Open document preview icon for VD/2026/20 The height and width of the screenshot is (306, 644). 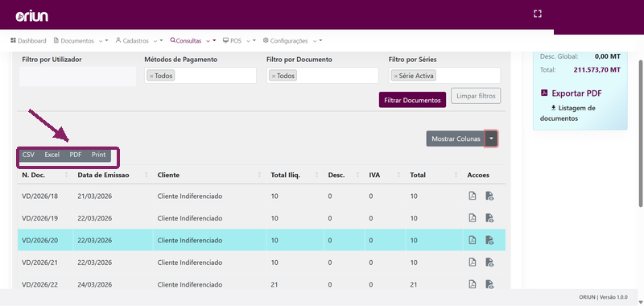click(489, 240)
